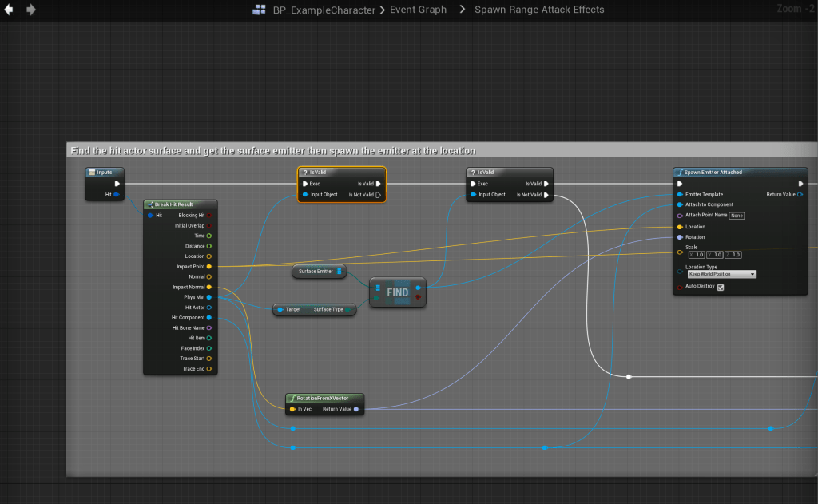Screen dimensions: 818x504
Task: Click the back navigation arrow
Action: click(10, 10)
